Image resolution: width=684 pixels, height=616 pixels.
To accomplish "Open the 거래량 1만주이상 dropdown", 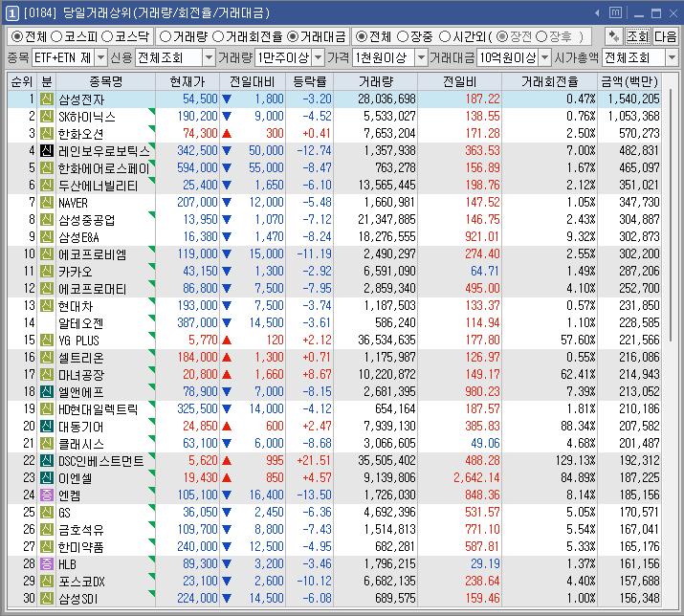I will click(319, 57).
